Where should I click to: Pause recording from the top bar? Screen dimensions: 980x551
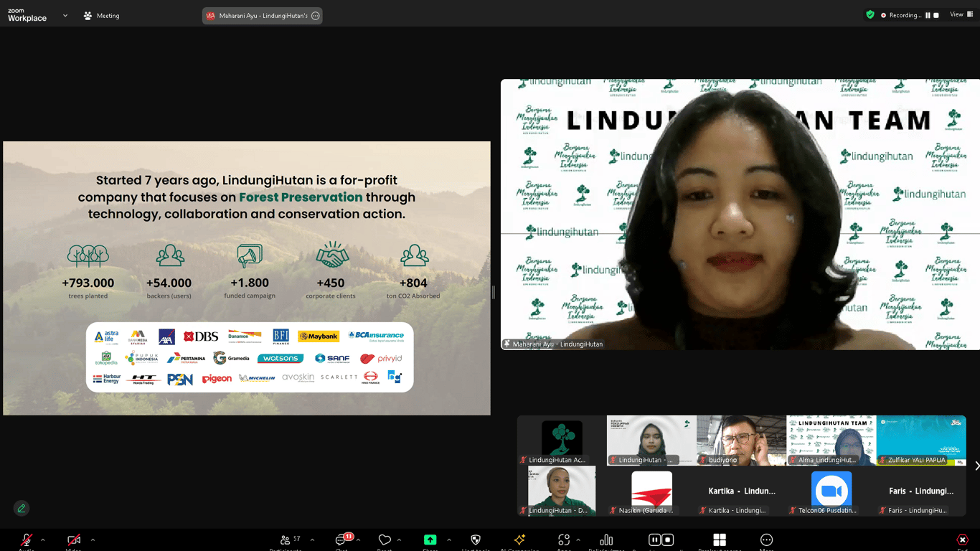(x=928, y=15)
